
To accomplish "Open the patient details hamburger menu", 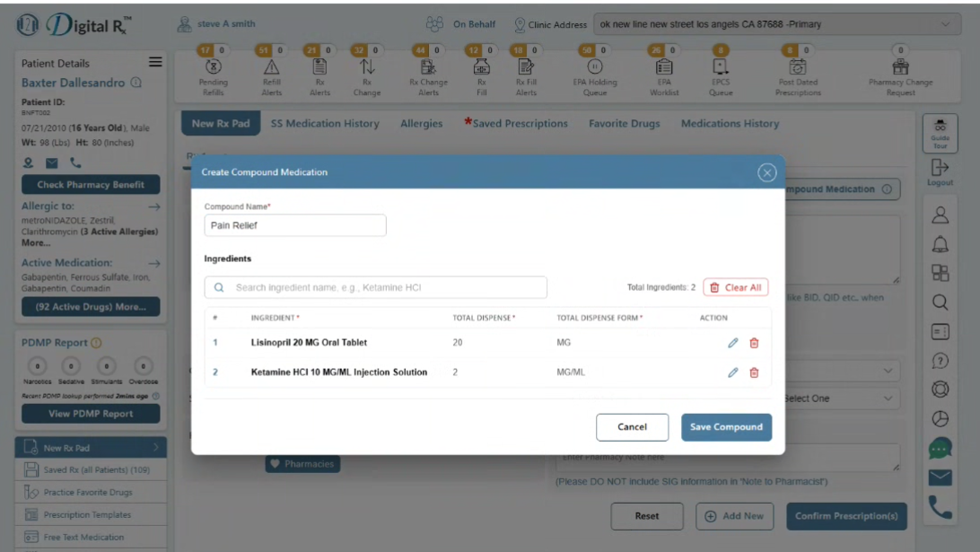I will (155, 62).
